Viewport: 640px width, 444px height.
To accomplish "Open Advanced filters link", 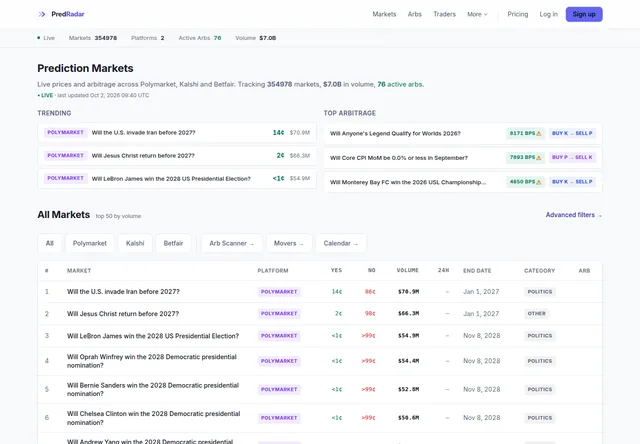I will click(573, 215).
